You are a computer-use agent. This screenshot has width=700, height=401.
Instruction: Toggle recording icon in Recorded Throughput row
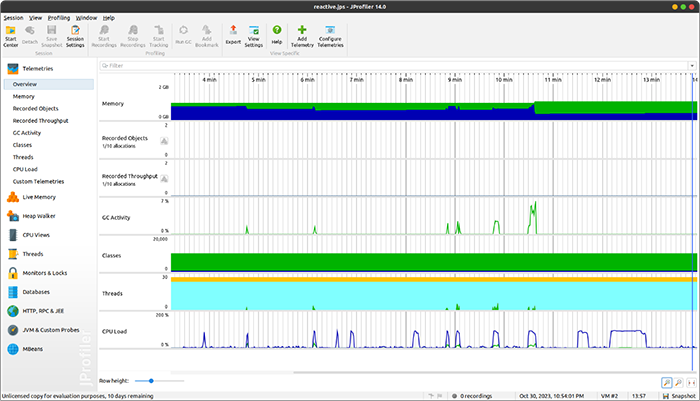[x=164, y=179]
